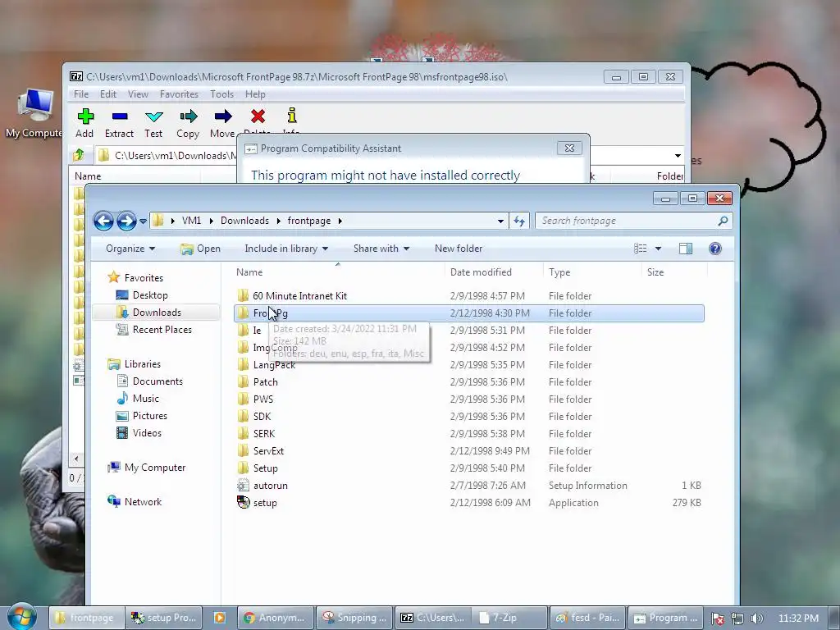The width and height of the screenshot is (840, 630).
Task: Expand breadcrumb arrow after frontpage
Action: 340,221
